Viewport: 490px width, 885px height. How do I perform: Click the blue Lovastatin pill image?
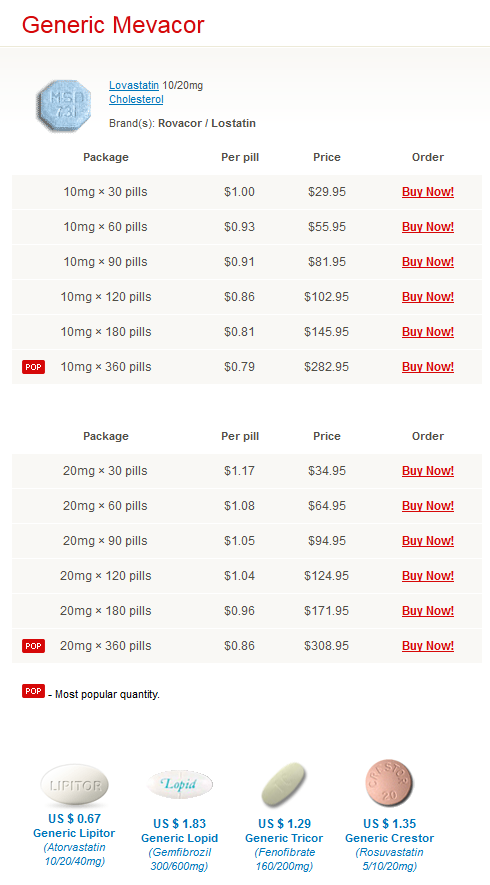[x=63, y=106]
